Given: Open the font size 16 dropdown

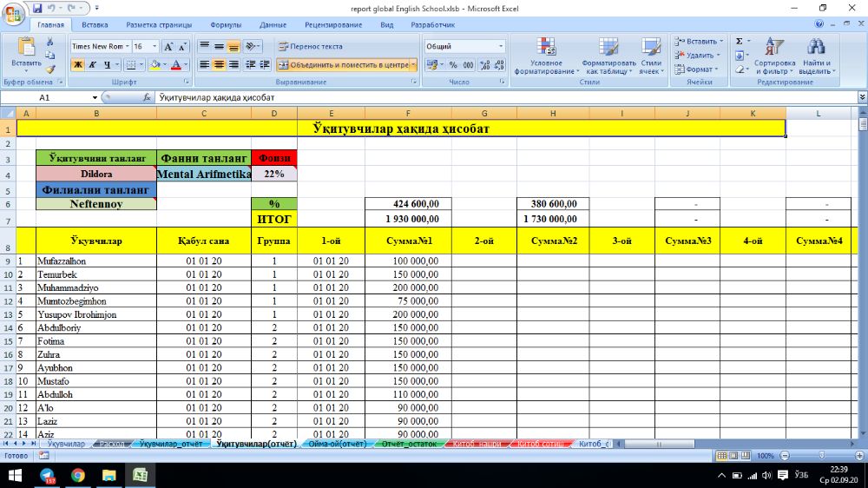Looking at the screenshot, I should [x=155, y=47].
